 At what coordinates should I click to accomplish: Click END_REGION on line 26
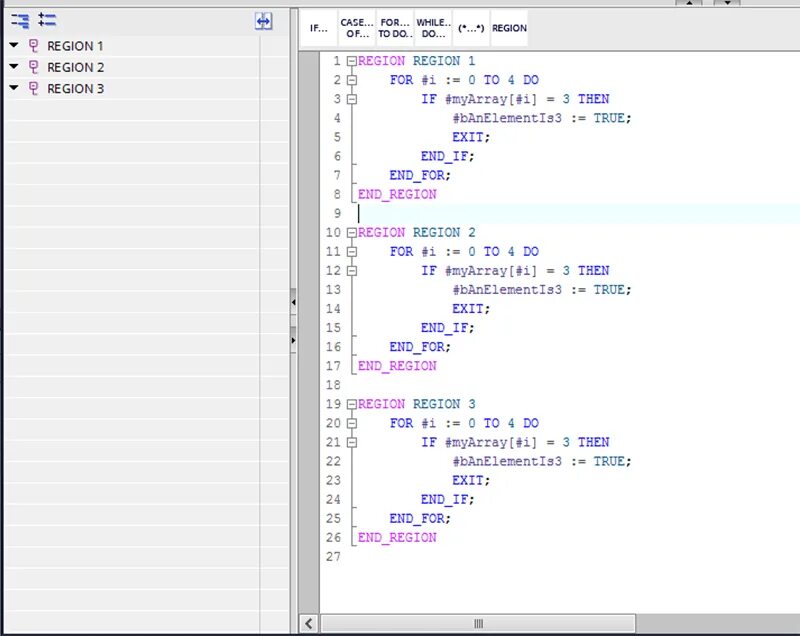pos(397,538)
